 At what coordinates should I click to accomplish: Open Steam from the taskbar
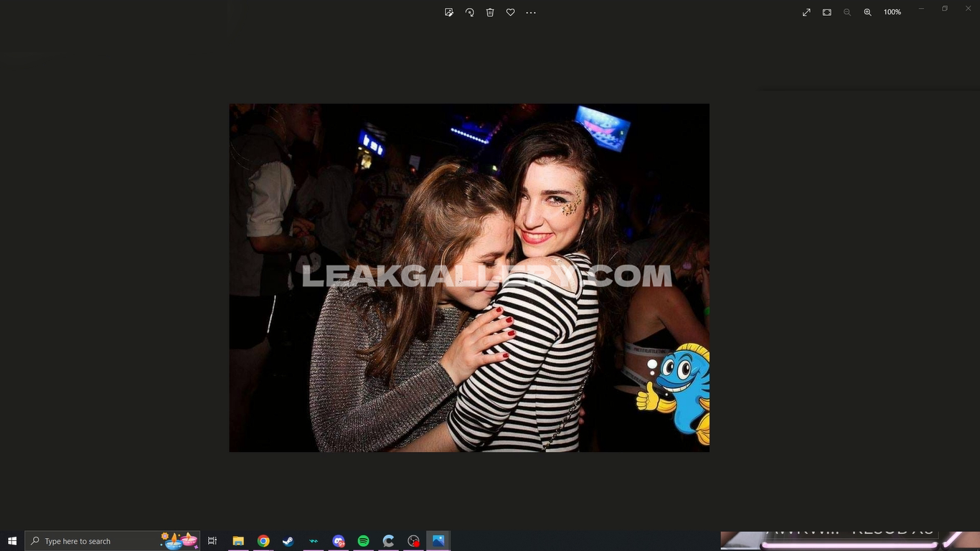288,541
